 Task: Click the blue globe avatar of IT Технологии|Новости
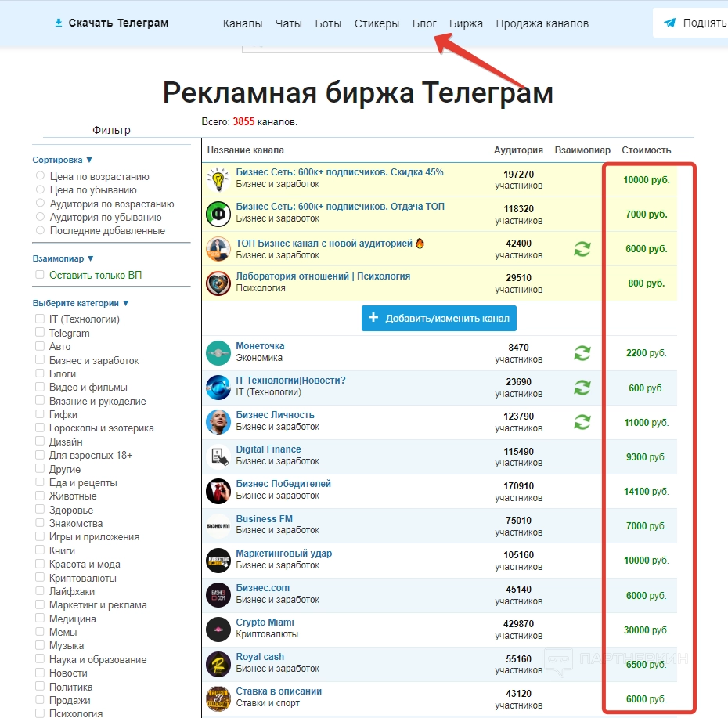[x=218, y=388]
